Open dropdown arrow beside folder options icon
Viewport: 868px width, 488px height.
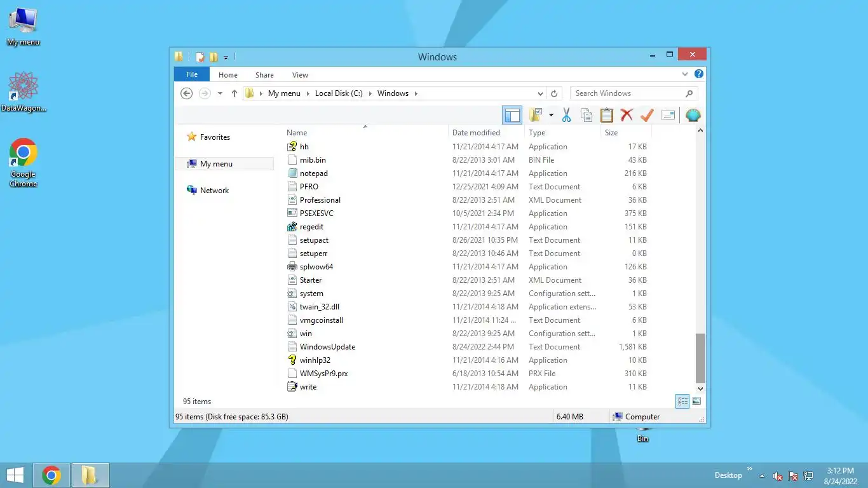[551, 115]
